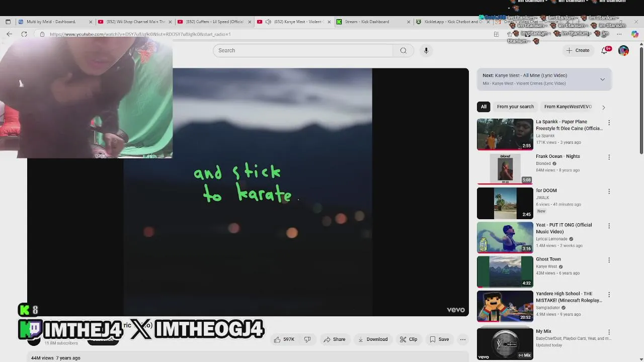Click the '44M views 7 years ago' text
The width and height of the screenshot is (644, 362).
(x=55, y=358)
